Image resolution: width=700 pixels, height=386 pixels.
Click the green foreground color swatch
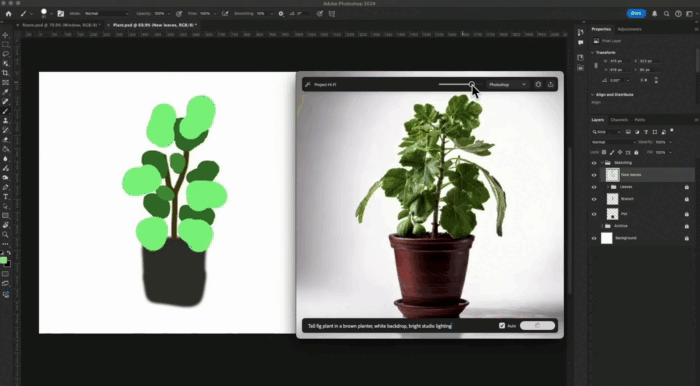(3, 260)
